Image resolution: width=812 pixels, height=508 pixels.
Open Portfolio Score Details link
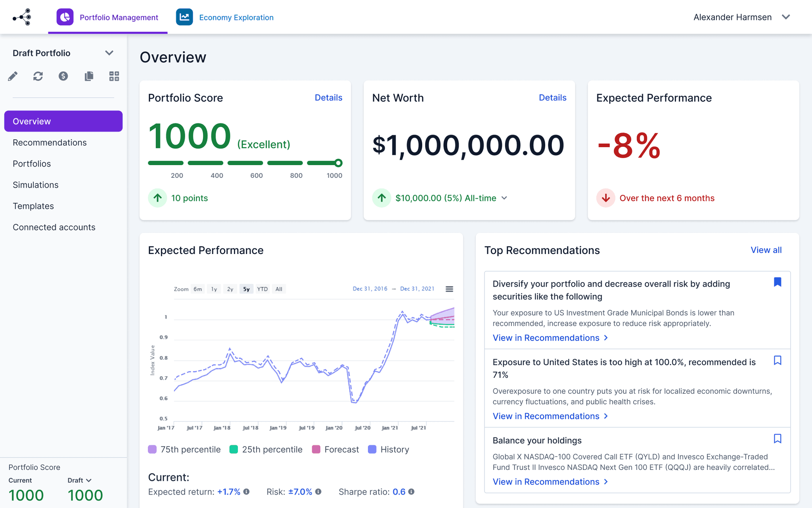click(328, 98)
